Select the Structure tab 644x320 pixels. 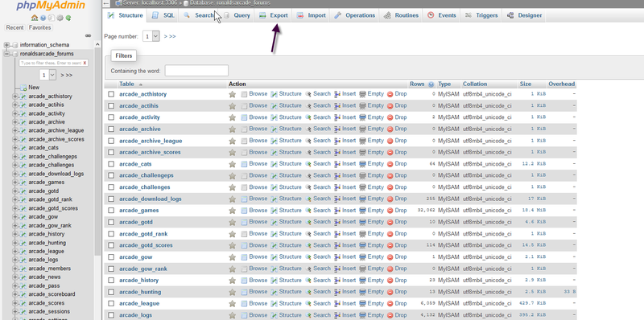point(126,15)
